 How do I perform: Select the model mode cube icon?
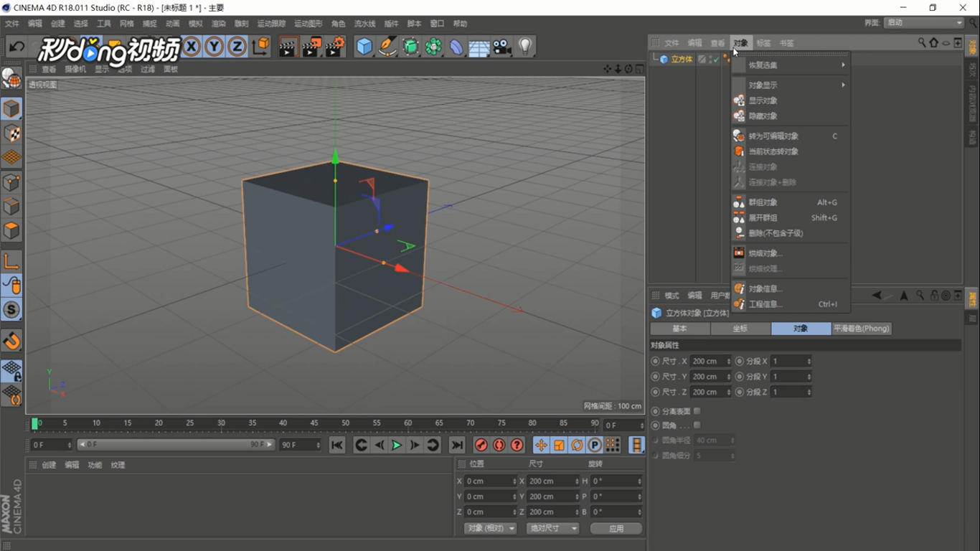pyautogui.click(x=11, y=109)
